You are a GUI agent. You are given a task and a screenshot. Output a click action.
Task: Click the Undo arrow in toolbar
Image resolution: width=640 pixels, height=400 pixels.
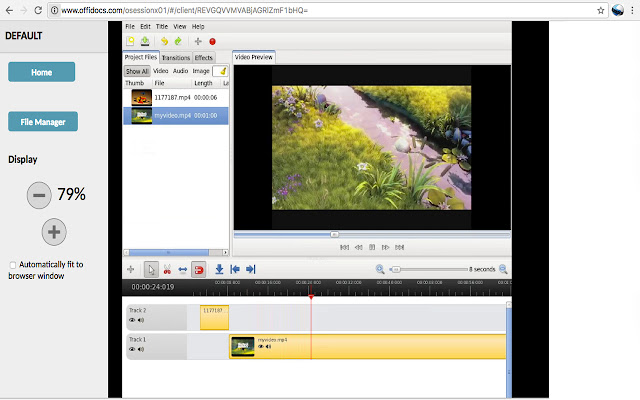point(164,41)
